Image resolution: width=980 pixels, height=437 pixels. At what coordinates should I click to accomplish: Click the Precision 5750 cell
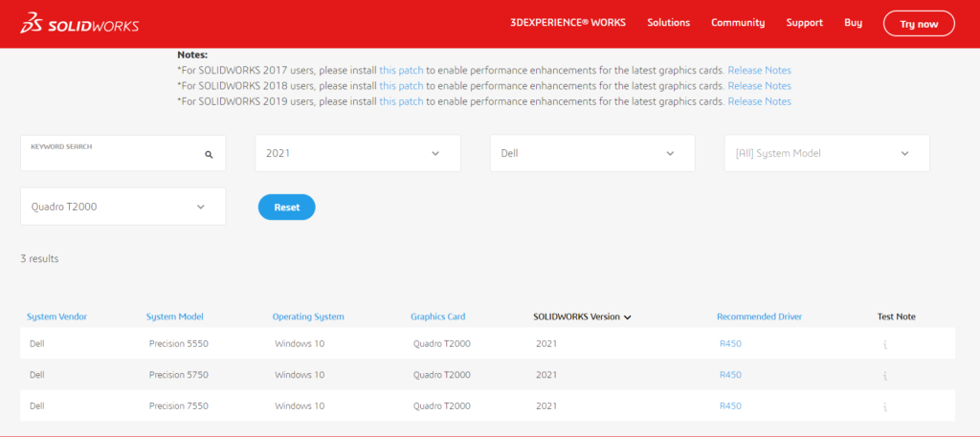click(179, 375)
